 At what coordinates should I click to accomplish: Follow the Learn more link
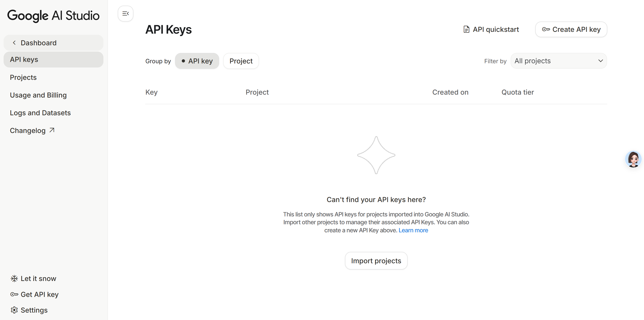413,230
